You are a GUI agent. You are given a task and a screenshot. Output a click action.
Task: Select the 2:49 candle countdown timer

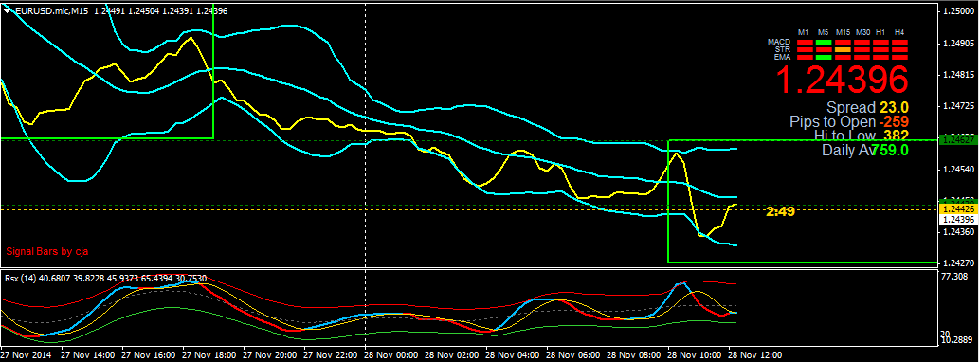point(780,212)
